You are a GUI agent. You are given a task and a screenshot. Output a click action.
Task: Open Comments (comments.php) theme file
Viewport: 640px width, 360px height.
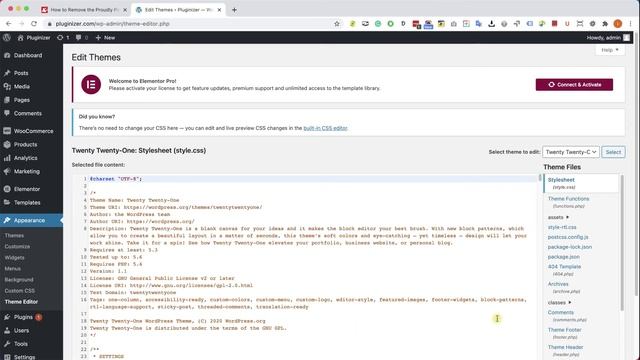(x=567, y=316)
